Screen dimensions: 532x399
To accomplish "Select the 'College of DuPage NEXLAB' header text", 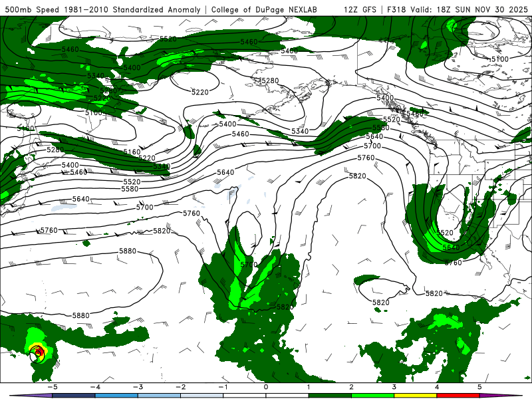I will click(264, 9).
